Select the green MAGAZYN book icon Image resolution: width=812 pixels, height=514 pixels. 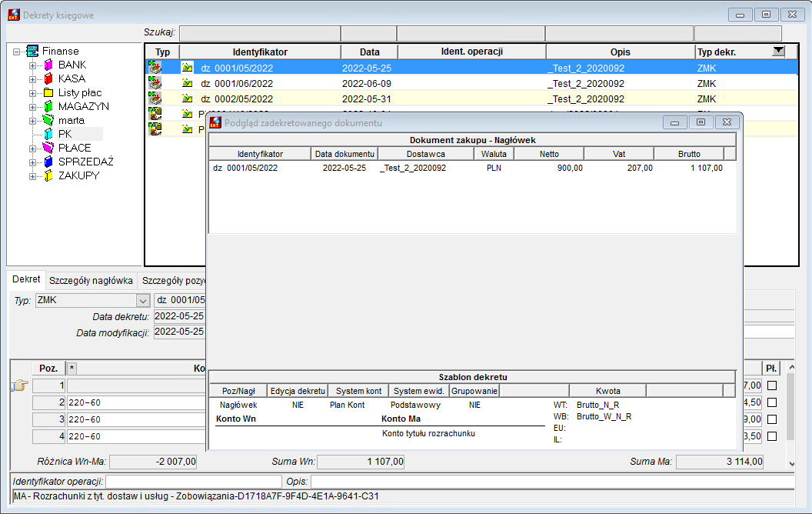pos(48,106)
